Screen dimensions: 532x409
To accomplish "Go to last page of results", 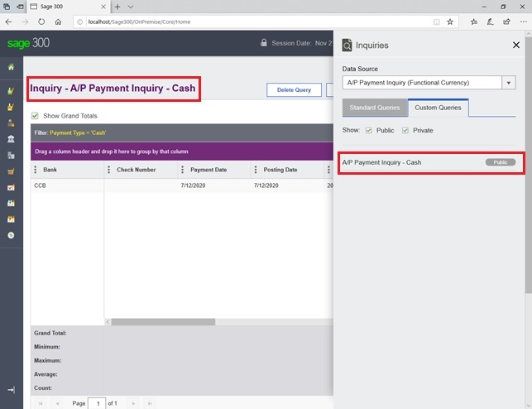I will point(150,403).
